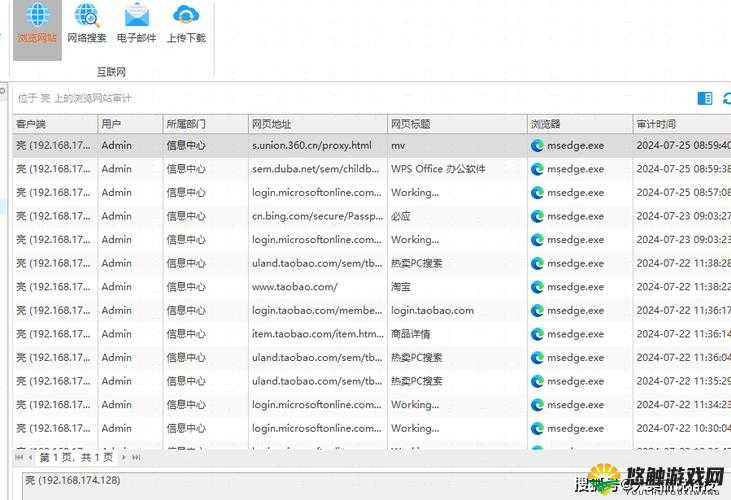The width and height of the screenshot is (731, 500).
Task: Select login.taobao.com/membe... address cell
Action: (317, 310)
